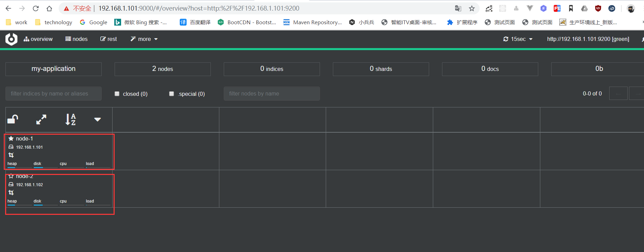
Task: Open the Google bookmark
Action: (x=93, y=23)
